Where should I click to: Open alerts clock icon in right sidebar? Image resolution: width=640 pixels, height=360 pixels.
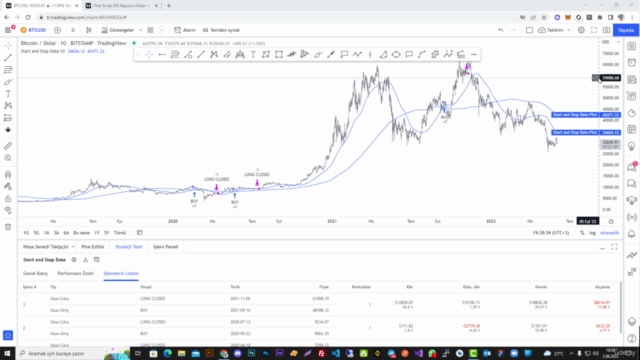[632, 62]
